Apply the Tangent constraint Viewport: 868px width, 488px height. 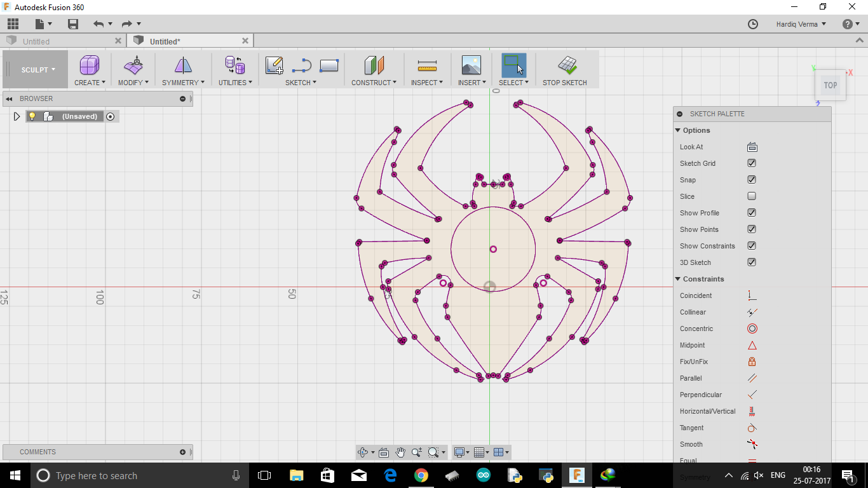(x=752, y=428)
